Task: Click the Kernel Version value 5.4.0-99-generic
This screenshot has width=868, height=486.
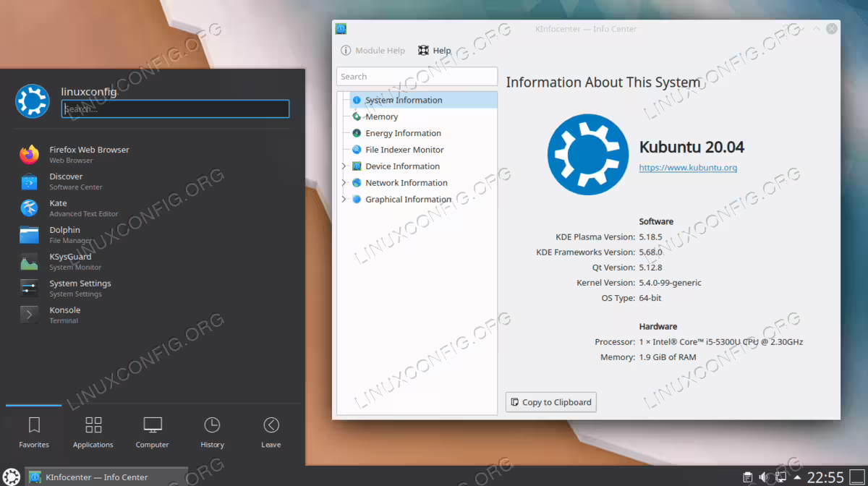Action: point(670,283)
